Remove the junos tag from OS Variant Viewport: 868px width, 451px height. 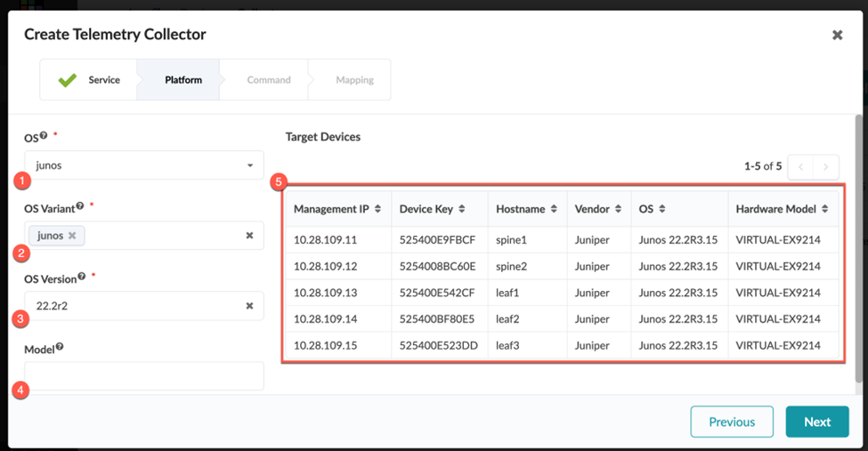tap(72, 236)
